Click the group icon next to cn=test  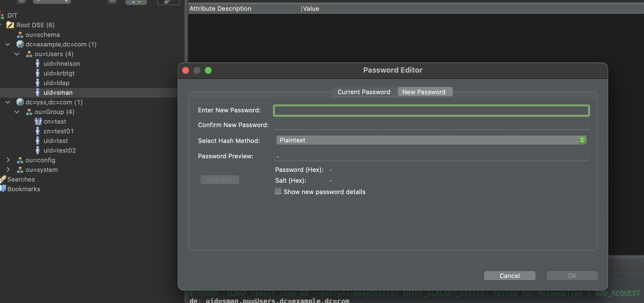pos(39,121)
